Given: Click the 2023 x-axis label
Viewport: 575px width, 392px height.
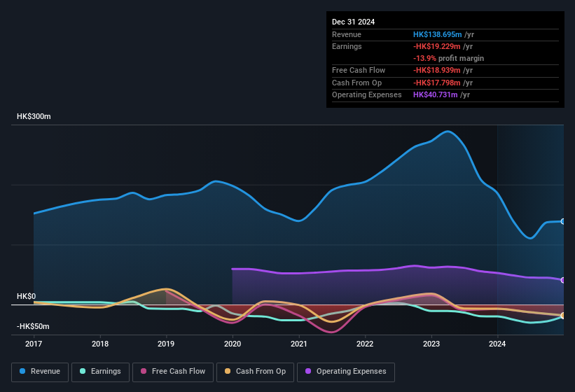Looking at the screenshot, I should point(431,344).
